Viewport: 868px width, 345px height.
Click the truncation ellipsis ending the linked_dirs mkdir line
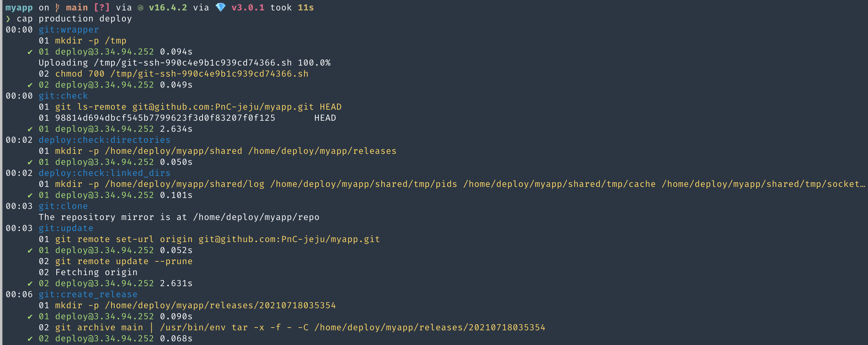click(x=862, y=184)
